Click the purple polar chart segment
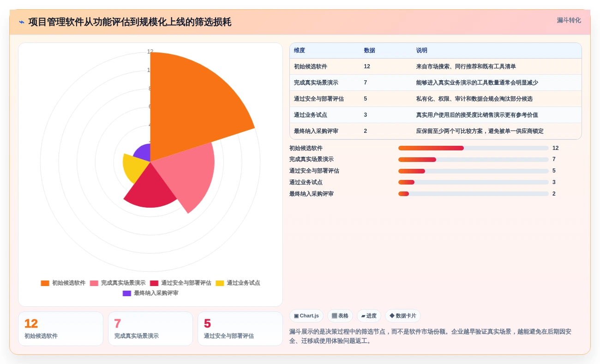 144,154
